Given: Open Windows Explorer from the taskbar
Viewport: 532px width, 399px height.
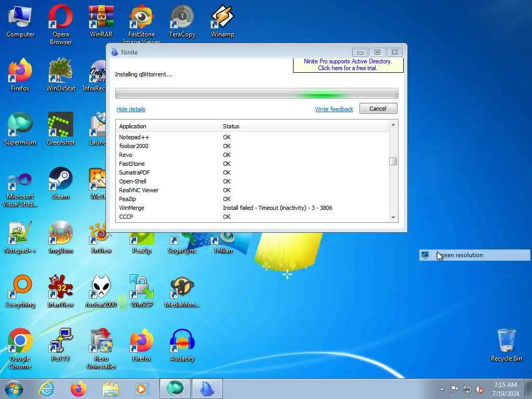Looking at the screenshot, I should (x=111, y=389).
